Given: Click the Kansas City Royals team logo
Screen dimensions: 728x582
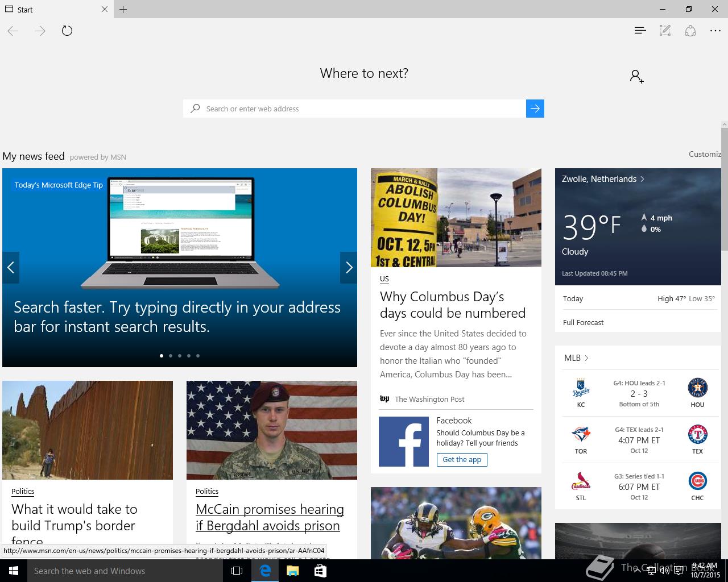Looking at the screenshot, I should 581,388.
